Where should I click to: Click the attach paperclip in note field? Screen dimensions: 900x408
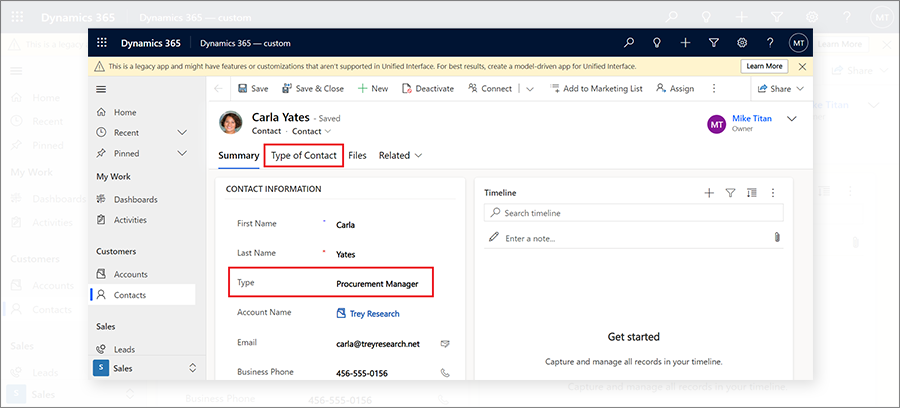point(777,237)
